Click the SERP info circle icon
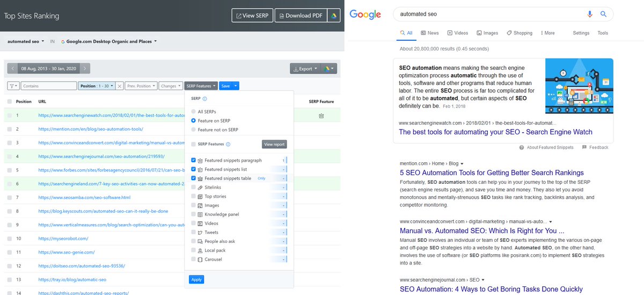Viewport: 644px width, 295px height. (x=205, y=99)
